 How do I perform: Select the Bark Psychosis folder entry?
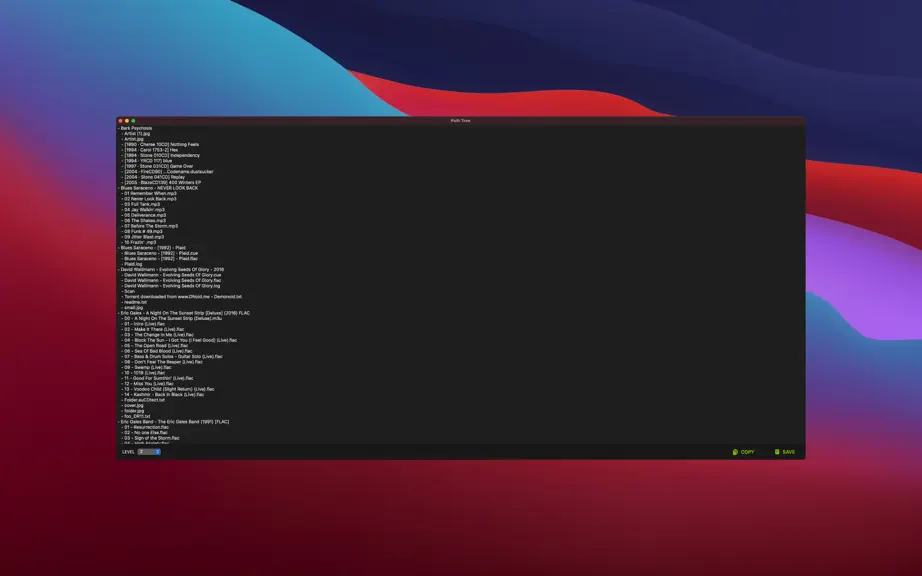tap(136, 128)
